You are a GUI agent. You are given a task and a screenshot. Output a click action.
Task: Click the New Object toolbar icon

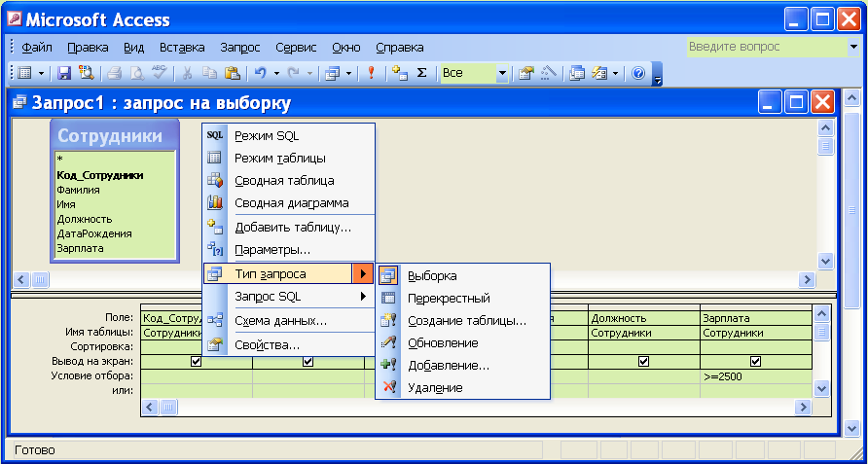coord(599,73)
